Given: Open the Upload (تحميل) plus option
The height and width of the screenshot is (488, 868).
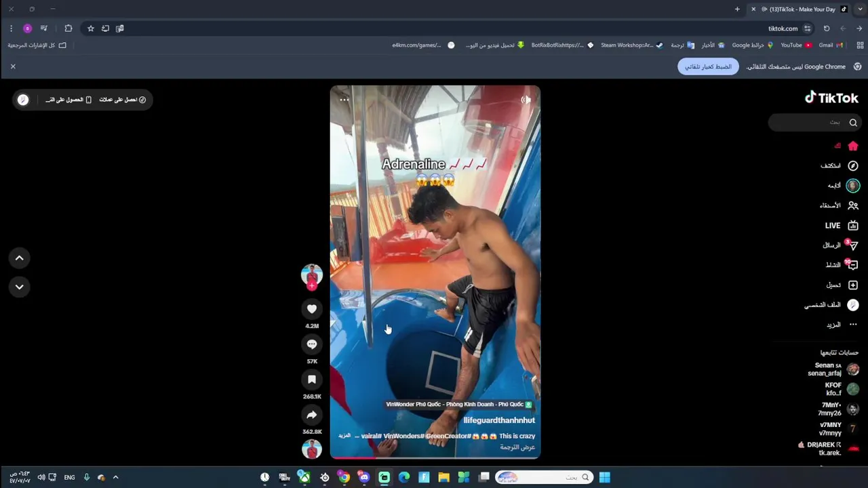Looking at the screenshot, I should [842, 285].
